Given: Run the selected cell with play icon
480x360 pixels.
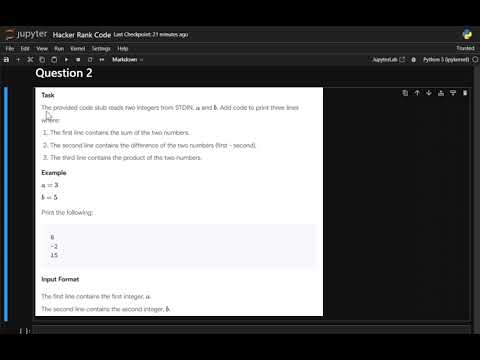Looking at the screenshot, I should pos(66,60).
